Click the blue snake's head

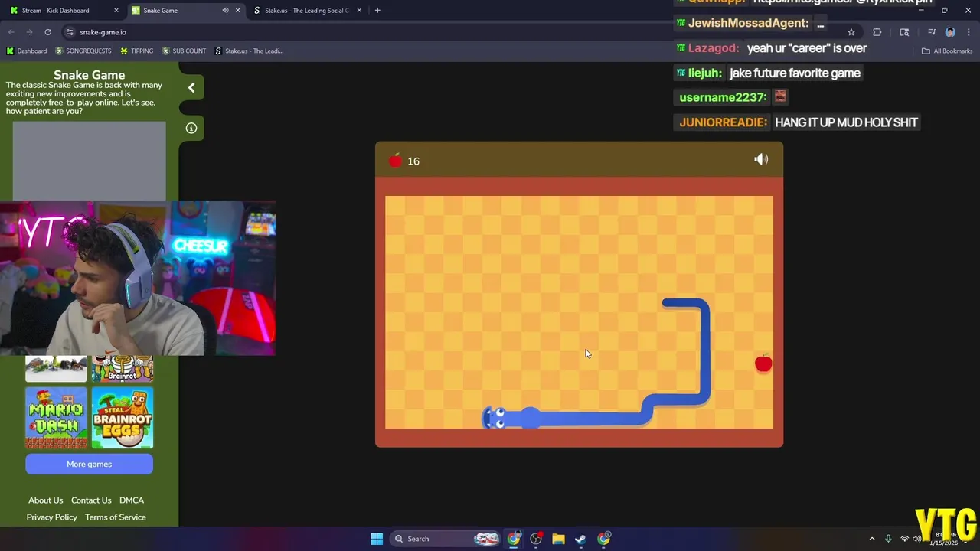click(495, 418)
